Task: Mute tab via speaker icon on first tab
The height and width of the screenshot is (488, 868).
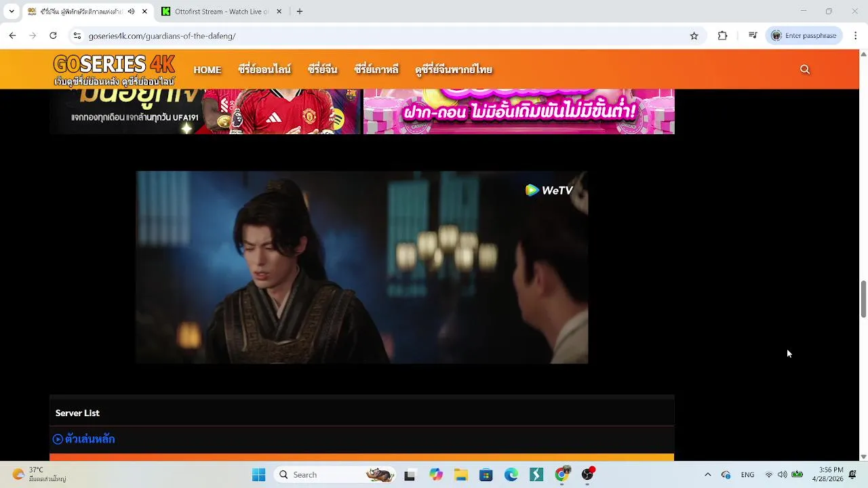Action: pos(131,12)
